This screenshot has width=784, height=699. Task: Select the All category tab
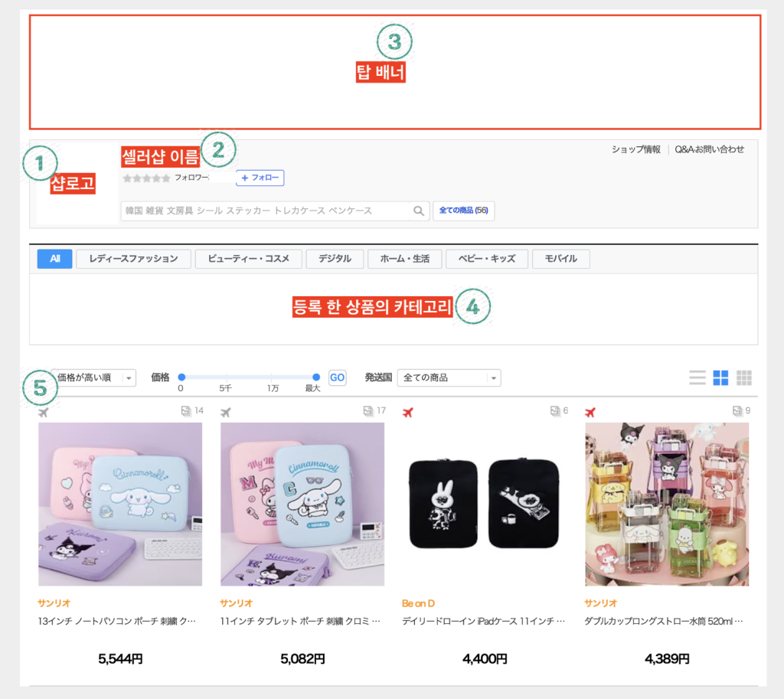(x=55, y=259)
